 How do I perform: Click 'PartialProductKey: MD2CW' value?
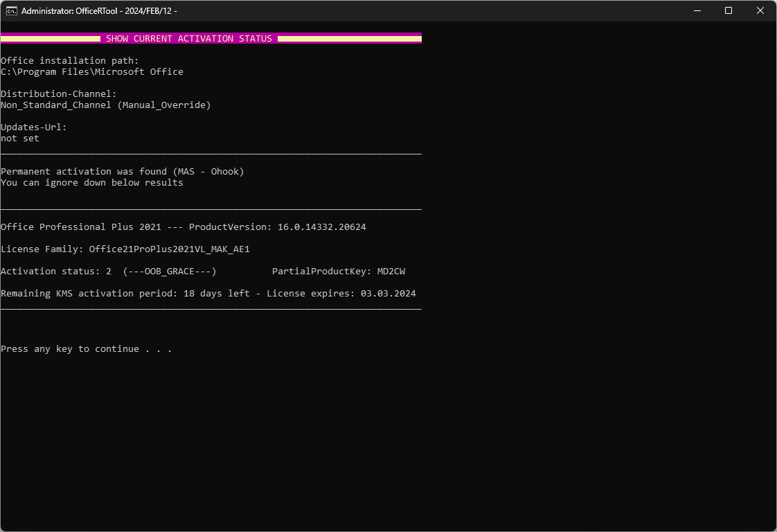(x=339, y=272)
